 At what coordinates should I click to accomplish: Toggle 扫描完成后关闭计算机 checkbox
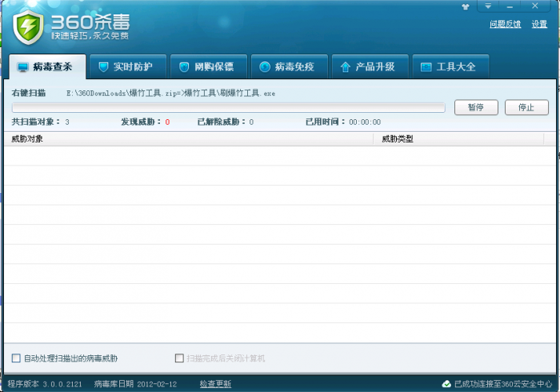point(179,358)
